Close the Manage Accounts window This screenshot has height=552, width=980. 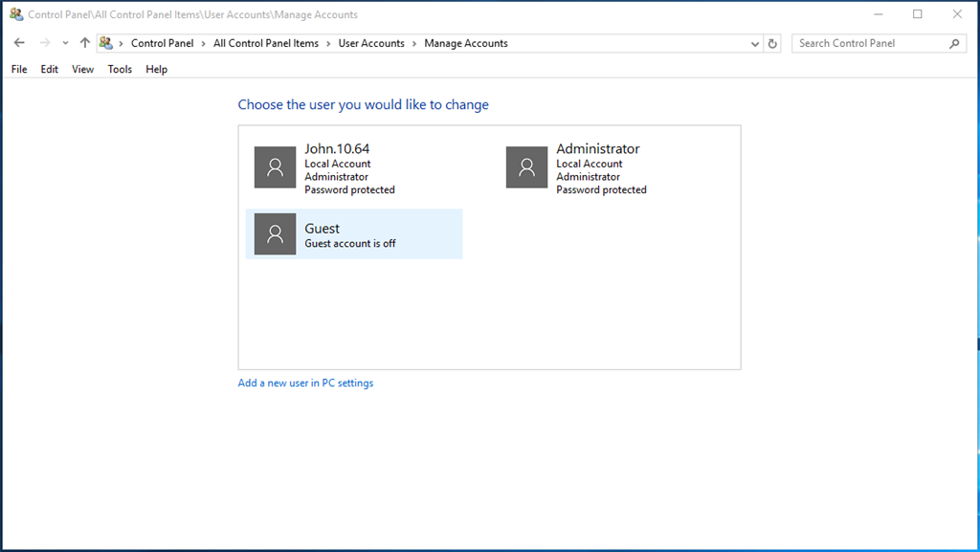[957, 13]
